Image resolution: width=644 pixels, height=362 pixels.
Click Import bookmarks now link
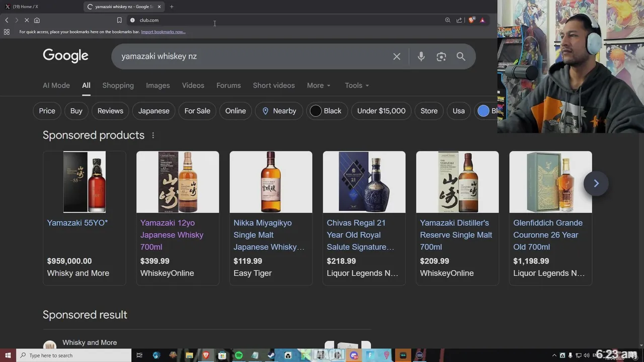[x=163, y=32]
